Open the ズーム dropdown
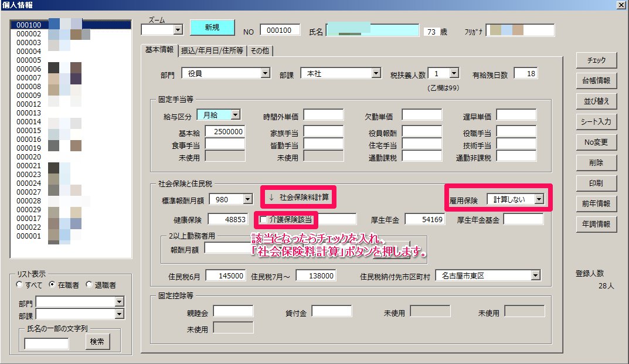Viewport: 629px width, 364px height. coord(178,29)
